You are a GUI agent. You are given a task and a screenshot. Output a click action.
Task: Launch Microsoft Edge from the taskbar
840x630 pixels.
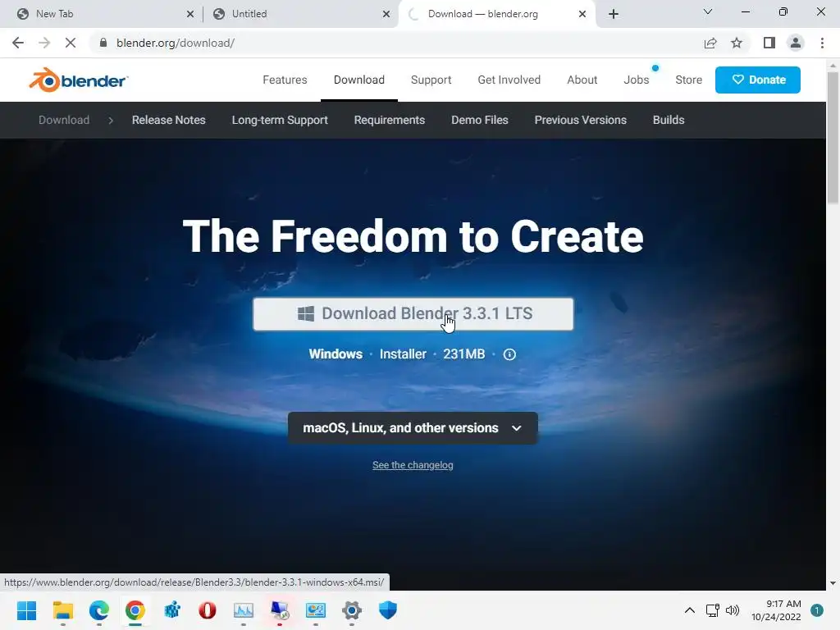99,610
